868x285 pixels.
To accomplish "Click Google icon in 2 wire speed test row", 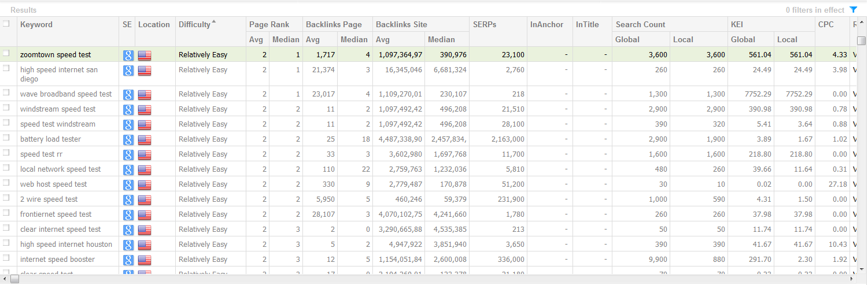I will coord(128,200).
